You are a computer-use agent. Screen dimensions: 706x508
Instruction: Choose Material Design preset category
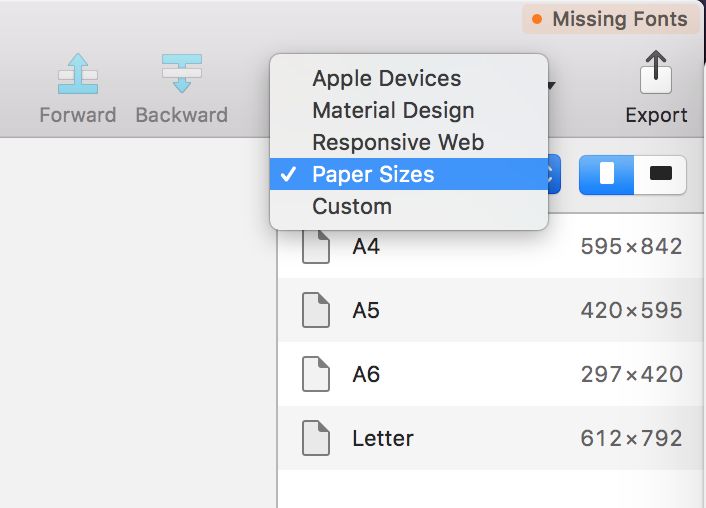pos(393,110)
